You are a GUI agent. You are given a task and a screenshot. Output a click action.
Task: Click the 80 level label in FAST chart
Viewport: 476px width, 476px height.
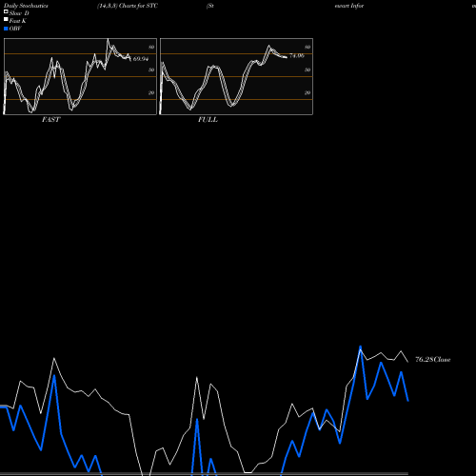tap(151, 47)
